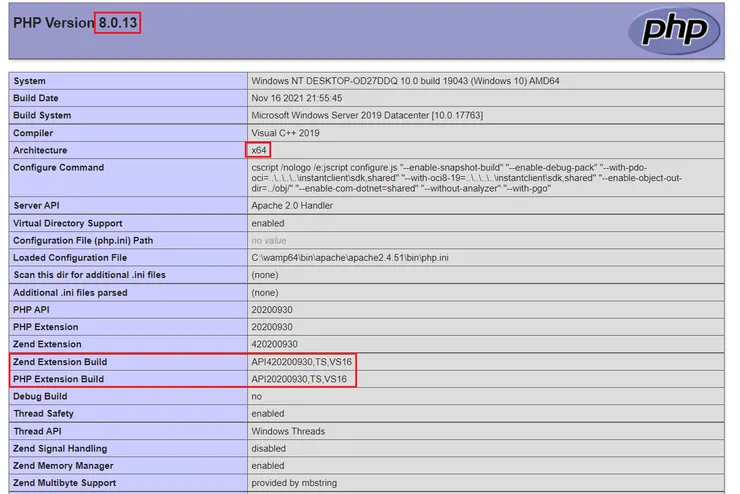Select the x64 architecture value

[x=259, y=150]
